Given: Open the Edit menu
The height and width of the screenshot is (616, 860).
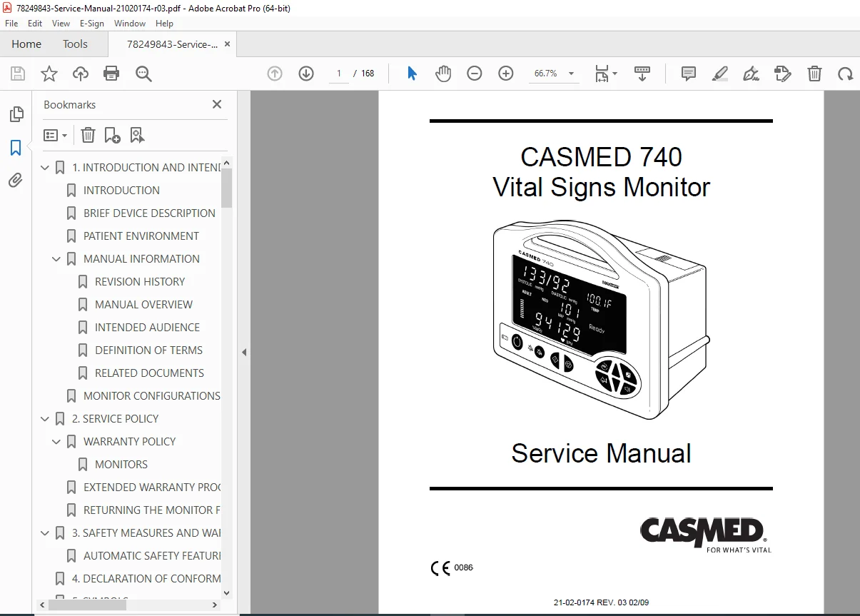Looking at the screenshot, I should click(35, 24).
